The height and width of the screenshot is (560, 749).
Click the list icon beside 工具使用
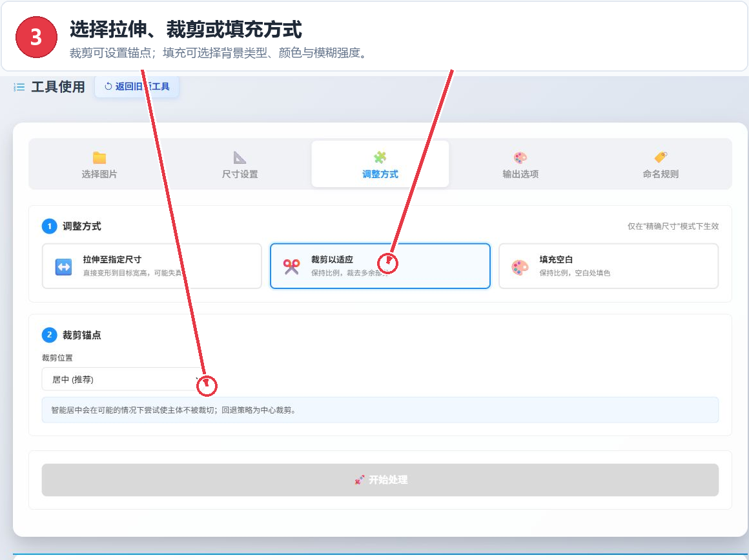point(19,87)
